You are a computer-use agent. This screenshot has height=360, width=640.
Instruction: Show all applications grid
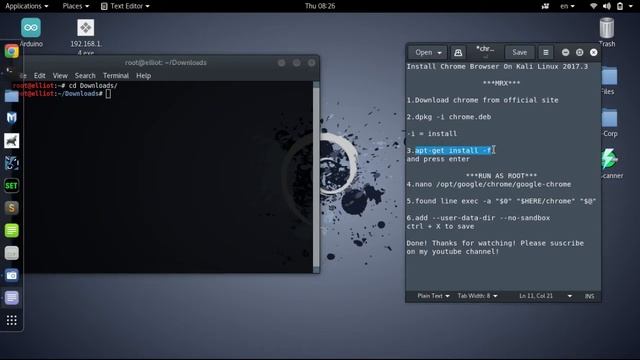[11, 320]
